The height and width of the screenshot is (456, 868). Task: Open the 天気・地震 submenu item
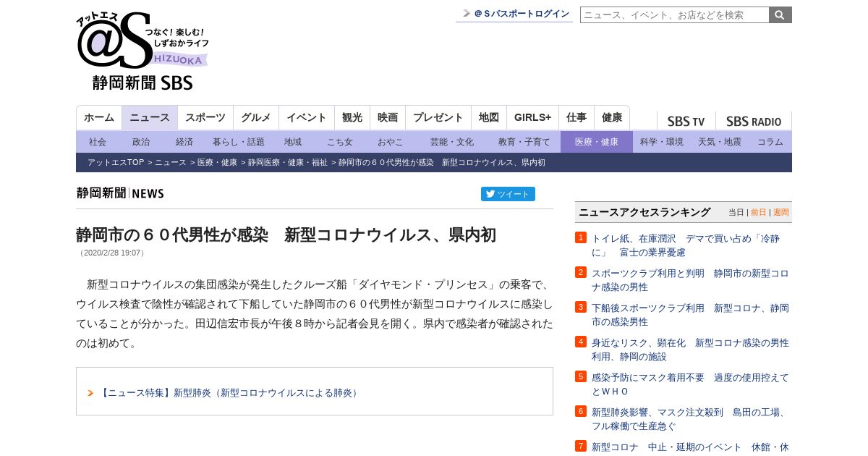point(720,142)
